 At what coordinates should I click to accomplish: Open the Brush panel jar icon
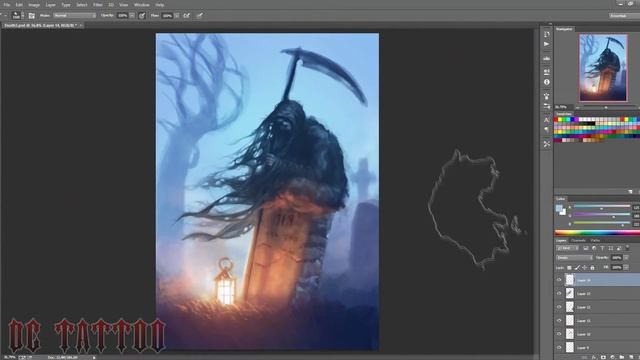547,96
